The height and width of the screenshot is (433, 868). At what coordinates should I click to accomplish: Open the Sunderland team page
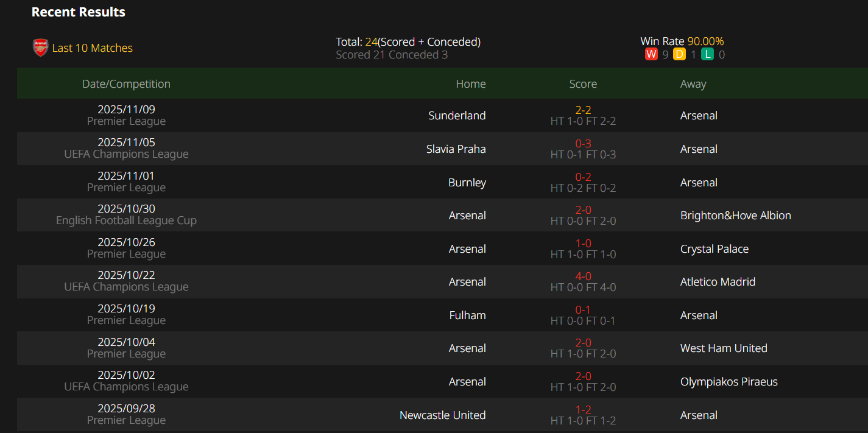tap(457, 116)
